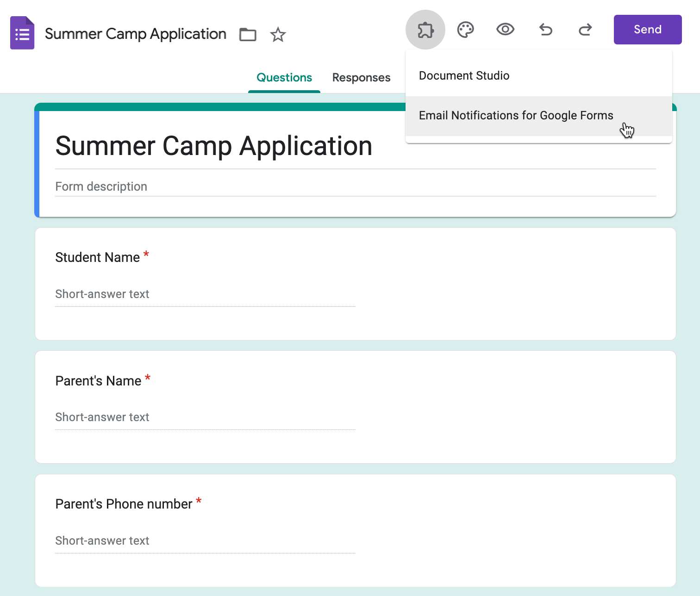Select the Student Name question
700x596 pixels.
97,257
